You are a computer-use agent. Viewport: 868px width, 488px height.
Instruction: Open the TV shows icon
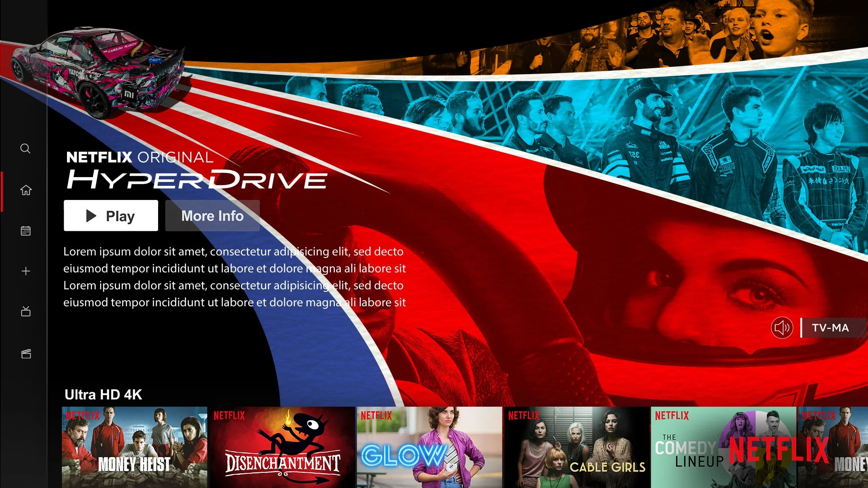click(26, 312)
